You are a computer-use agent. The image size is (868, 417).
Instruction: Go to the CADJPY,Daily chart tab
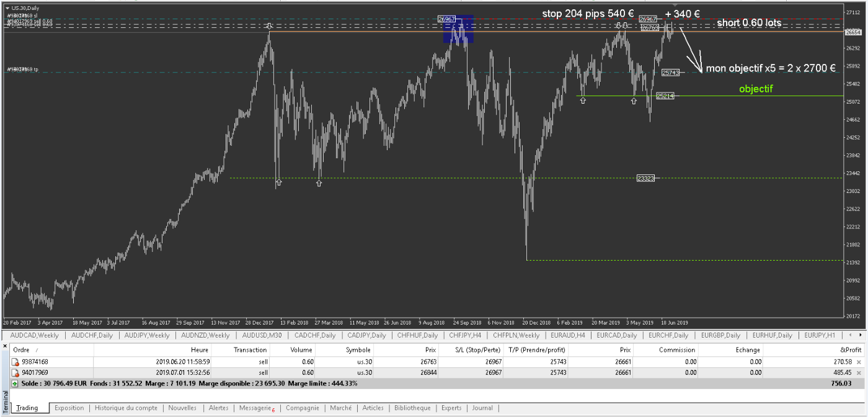[x=366, y=336]
